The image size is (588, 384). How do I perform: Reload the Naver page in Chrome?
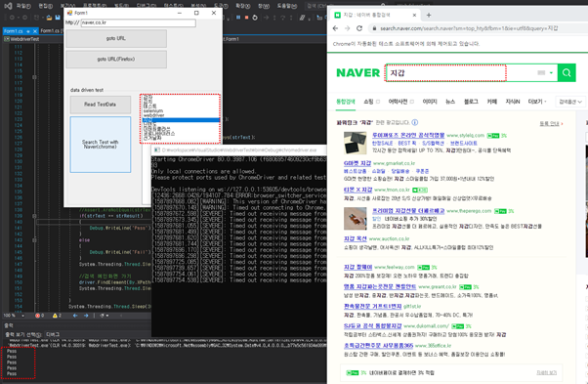point(359,28)
